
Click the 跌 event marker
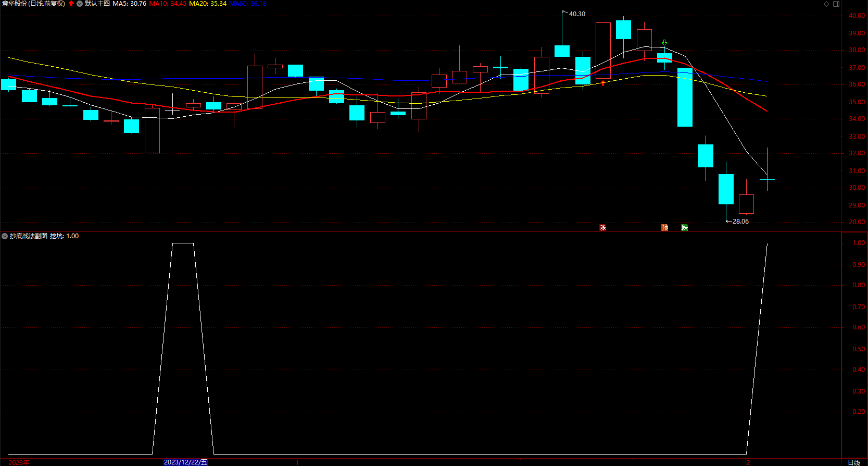(685, 228)
